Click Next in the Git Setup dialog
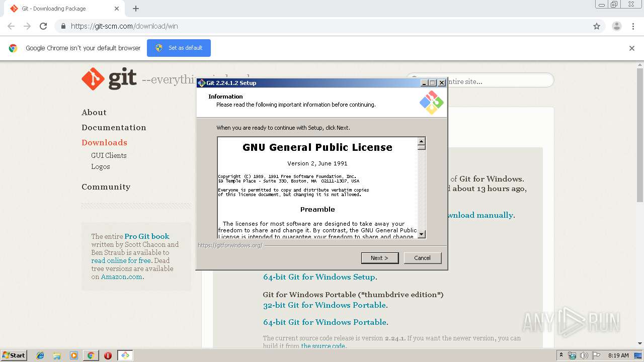Viewport: 644px width, 362px height. 380,258
